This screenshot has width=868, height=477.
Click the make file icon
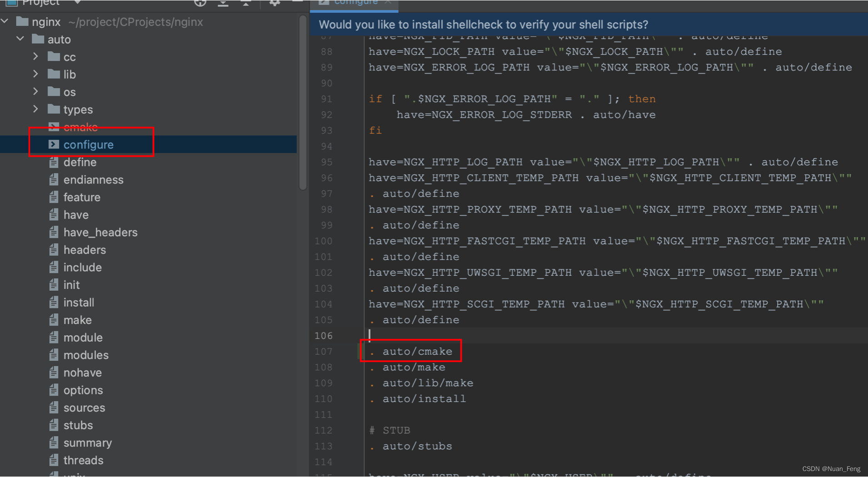click(54, 320)
